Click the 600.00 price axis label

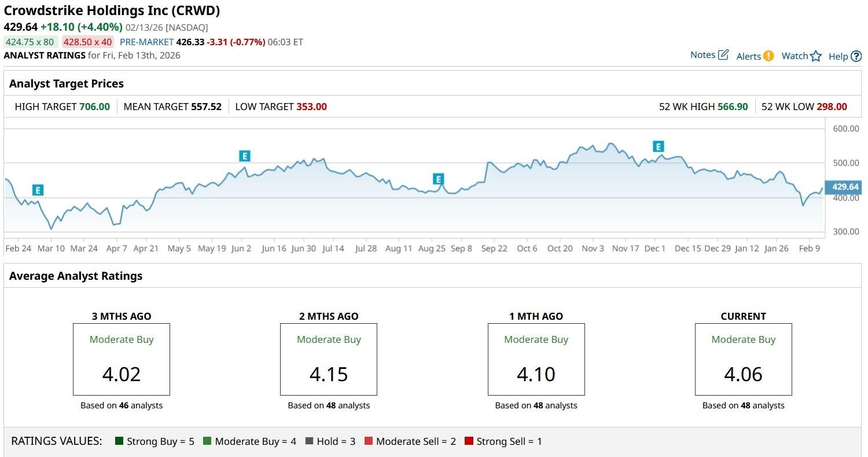[846, 129]
